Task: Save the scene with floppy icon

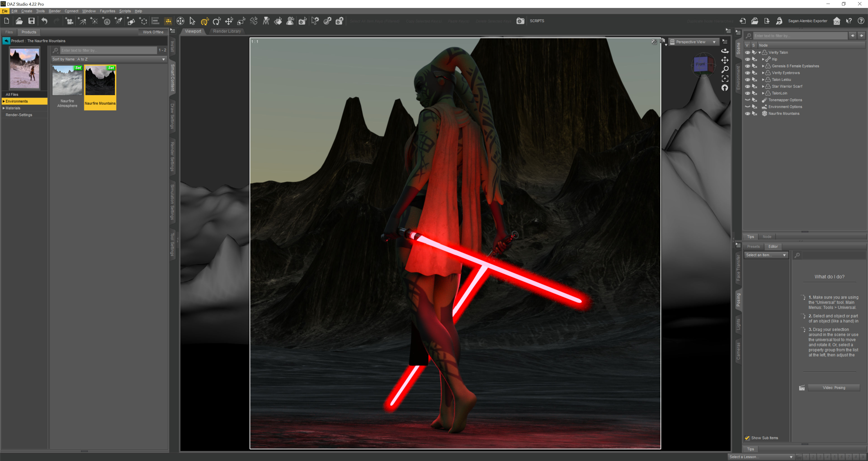Action: (x=31, y=21)
